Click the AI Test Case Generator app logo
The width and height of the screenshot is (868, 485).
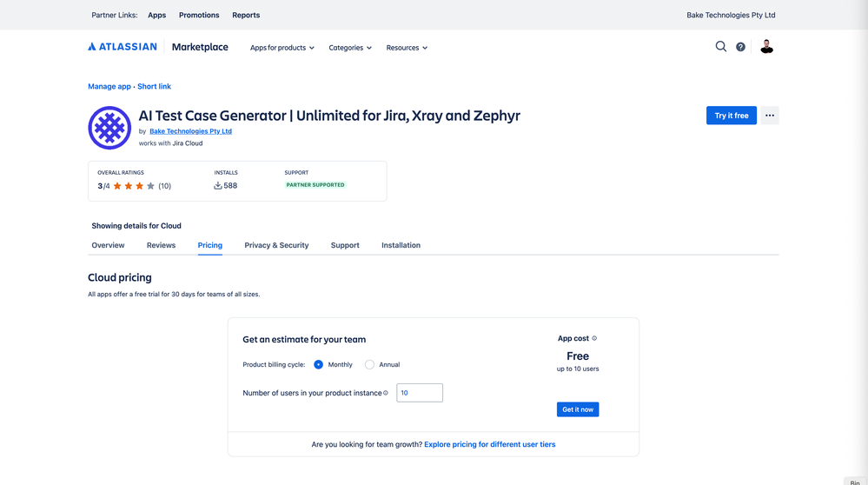pyautogui.click(x=109, y=128)
